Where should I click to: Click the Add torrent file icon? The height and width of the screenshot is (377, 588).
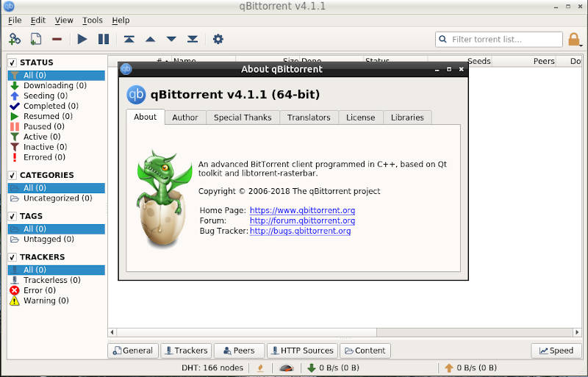(35, 39)
